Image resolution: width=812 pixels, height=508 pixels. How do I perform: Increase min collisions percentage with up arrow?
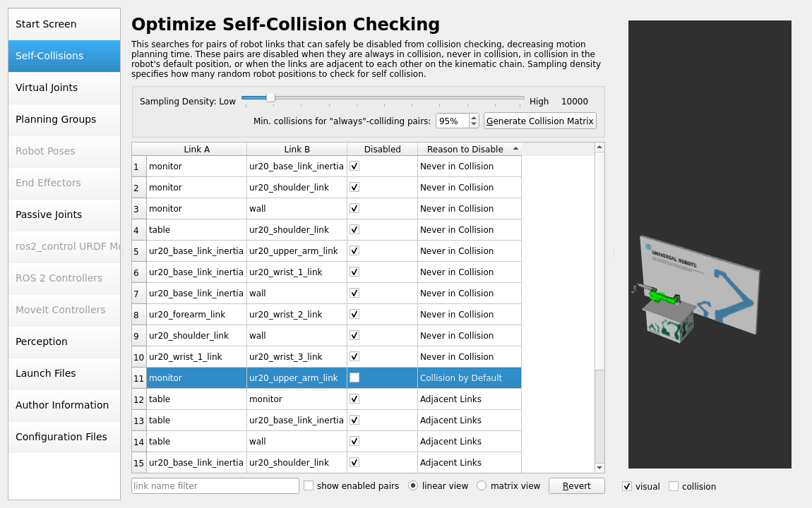tap(473, 117)
